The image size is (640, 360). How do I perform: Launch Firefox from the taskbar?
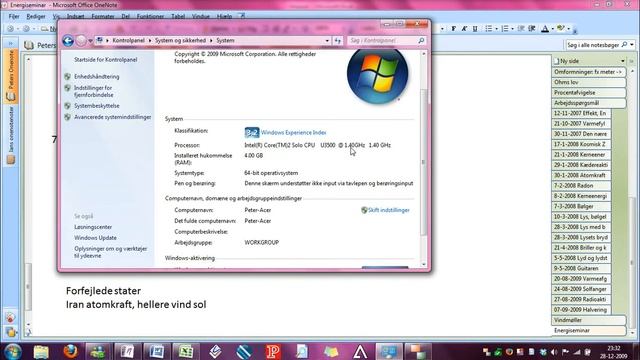[70, 351]
